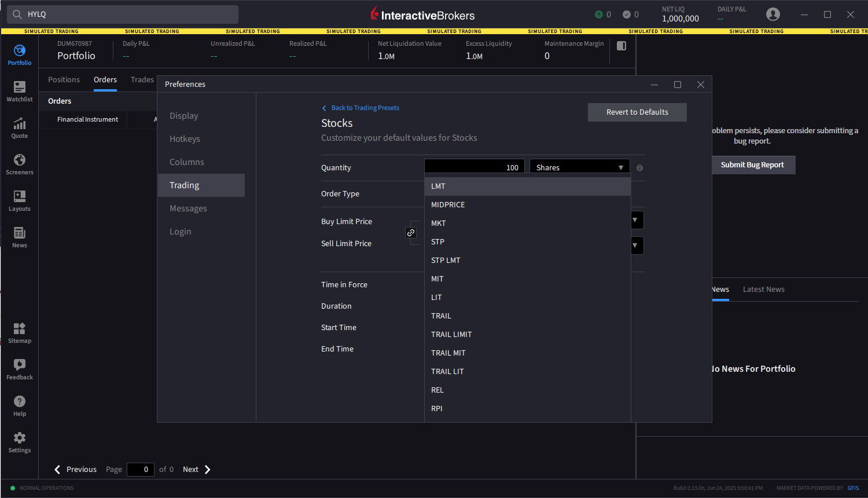Open Trading preferences section
This screenshot has height=498, width=868.
click(x=201, y=185)
